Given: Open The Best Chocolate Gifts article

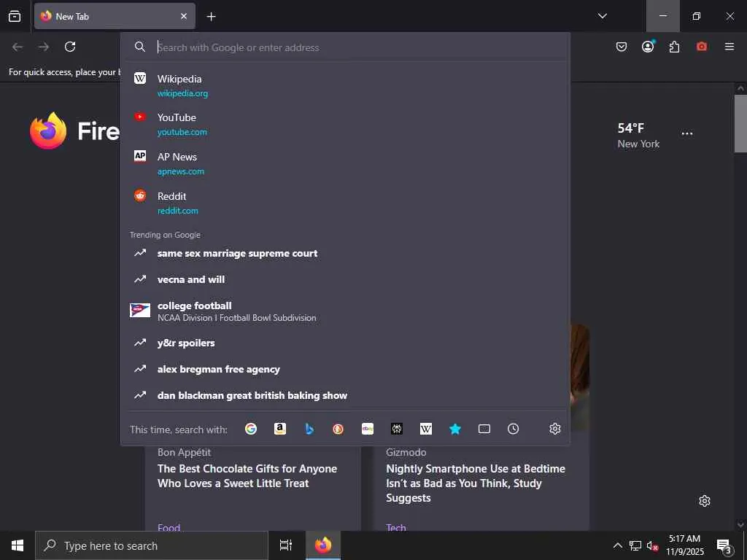Looking at the screenshot, I should pyautogui.click(x=247, y=475).
